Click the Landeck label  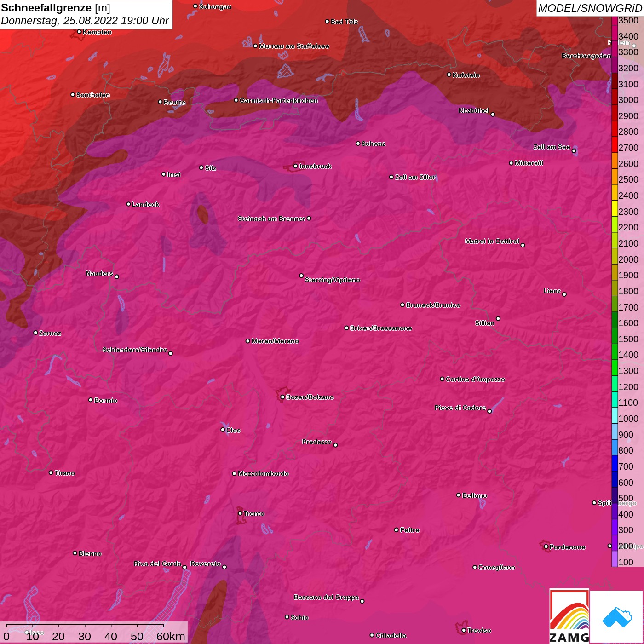coord(145,204)
